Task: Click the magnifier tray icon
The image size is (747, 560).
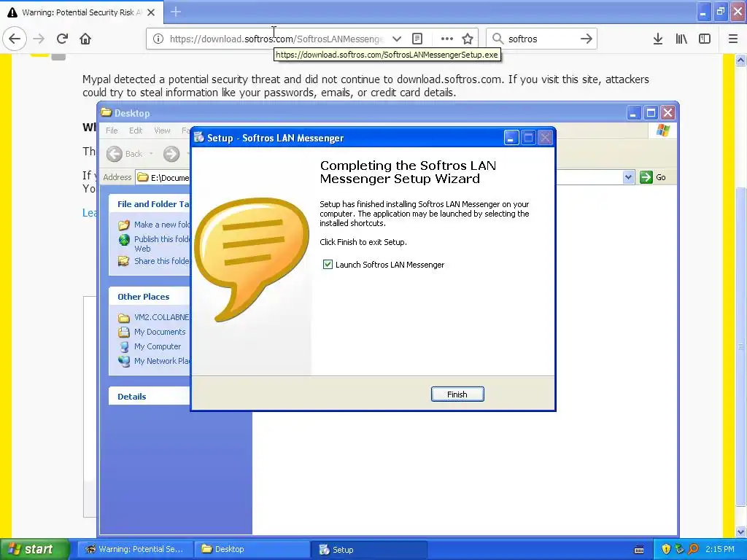Action: coord(693,550)
